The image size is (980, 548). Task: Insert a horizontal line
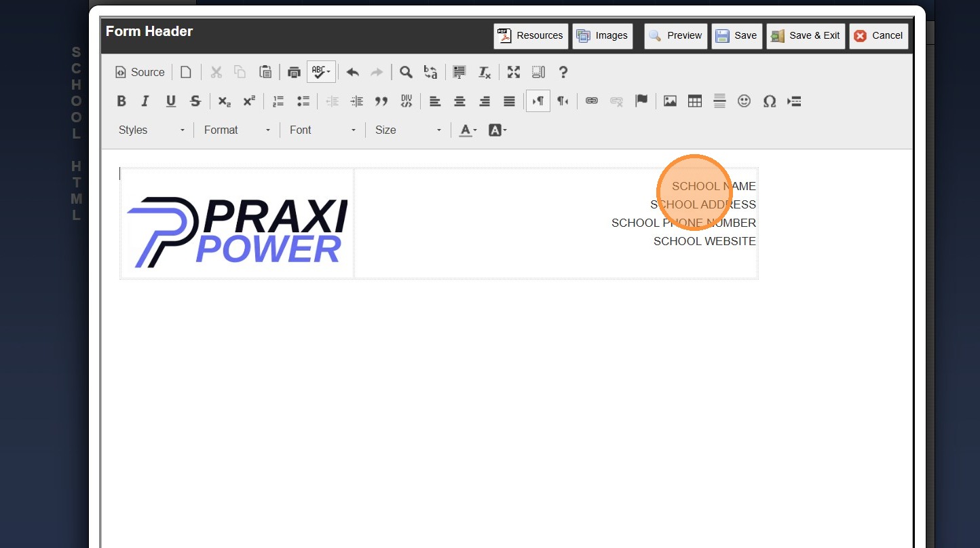click(720, 101)
